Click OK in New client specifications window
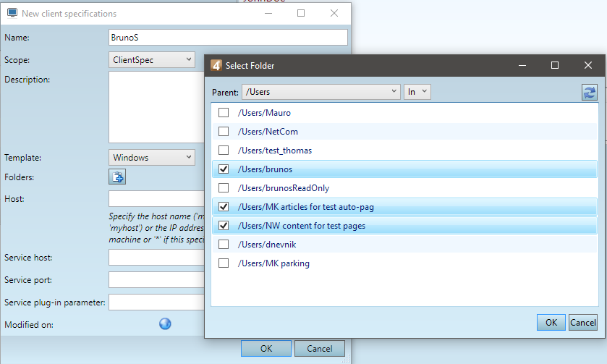The height and width of the screenshot is (364, 607). tap(266, 348)
